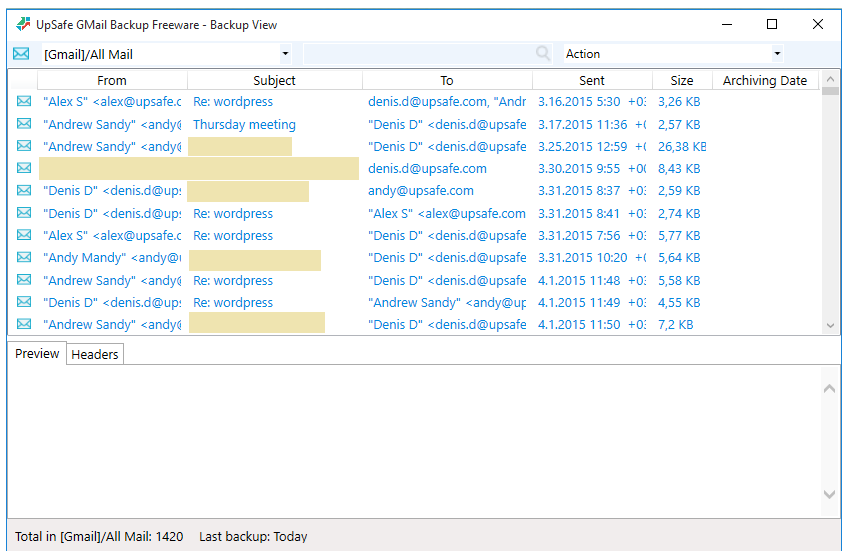Click recipient 'denis.d@upsafe.com' sent 3.30.2015

[427, 169]
